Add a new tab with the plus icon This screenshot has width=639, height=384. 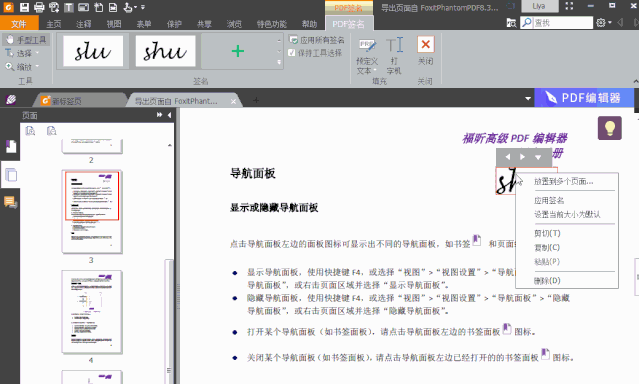coord(256,100)
